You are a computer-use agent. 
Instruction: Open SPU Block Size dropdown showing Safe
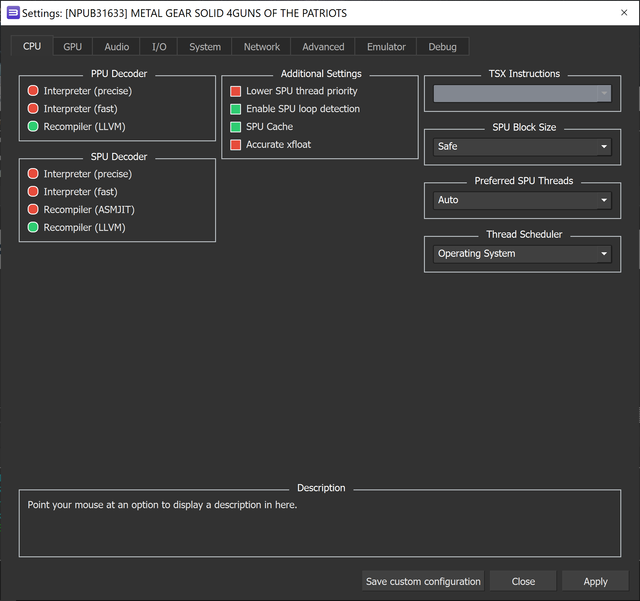(x=522, y=147)
